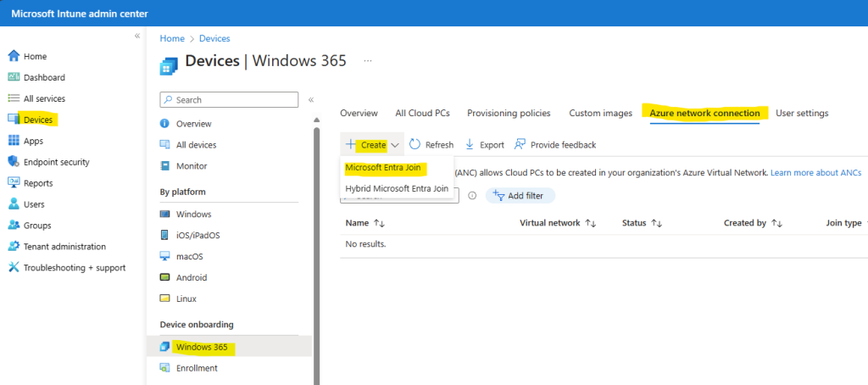Click the Refresh circular arrow icon

point(415,144)
